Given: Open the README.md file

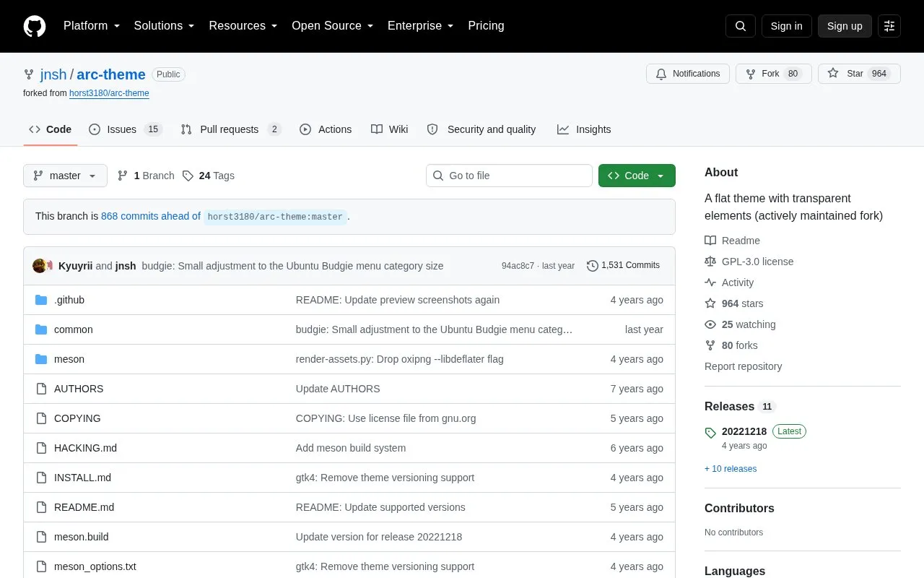Looking at the screenshot, I should [84, 507].
